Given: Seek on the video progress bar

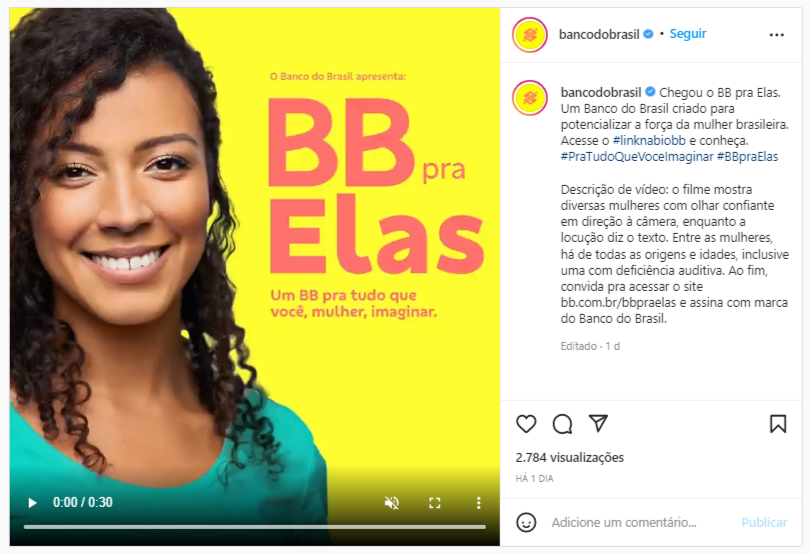Looking at the screenshot, I should [x=254, y=527].
